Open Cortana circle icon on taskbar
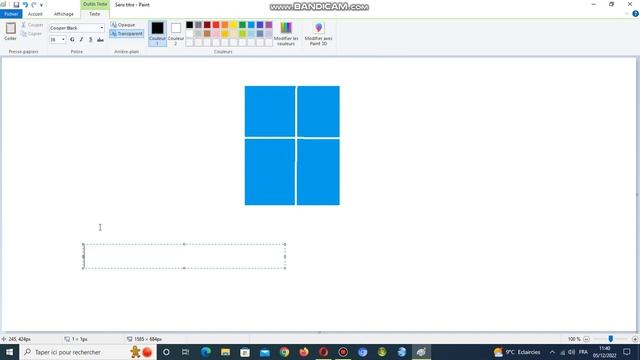The width and height of the screenshot is (640, 360). (x=166, y=352)
